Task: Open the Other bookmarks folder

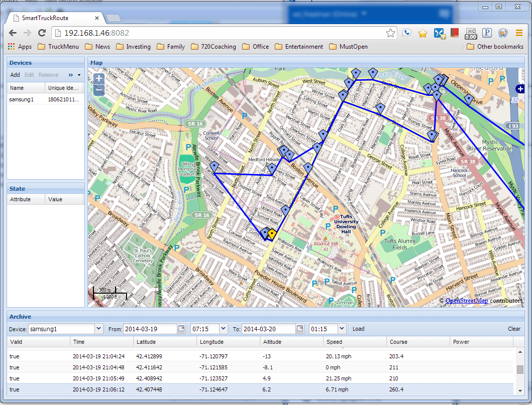Action: point(495,47)
